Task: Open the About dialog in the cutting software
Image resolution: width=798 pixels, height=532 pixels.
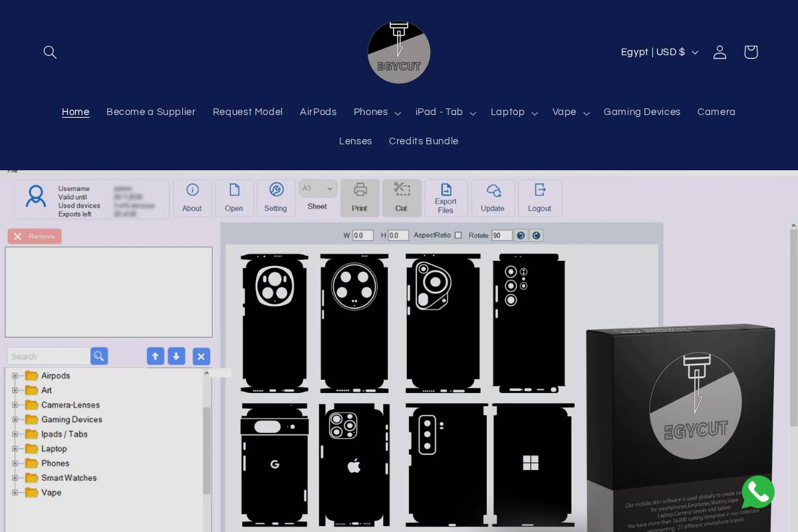Action: (x=192, y=198)
